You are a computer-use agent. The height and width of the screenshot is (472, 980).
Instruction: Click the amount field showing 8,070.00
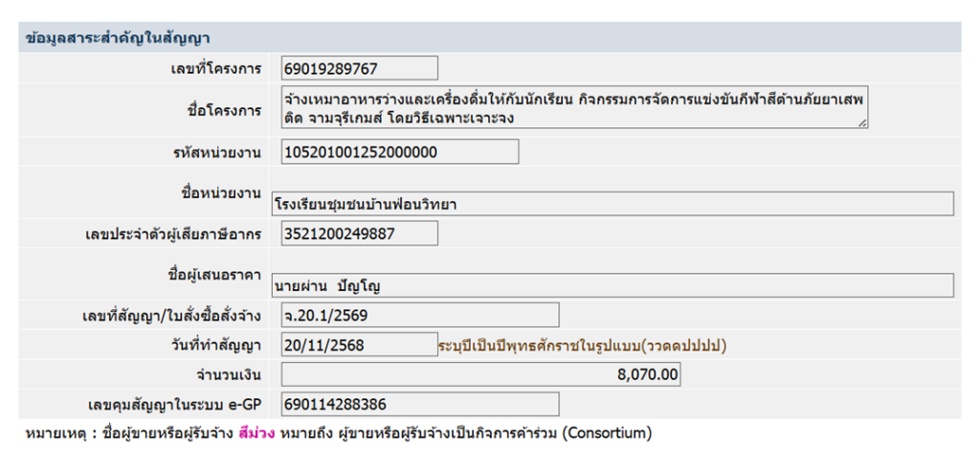click(481, 374)
